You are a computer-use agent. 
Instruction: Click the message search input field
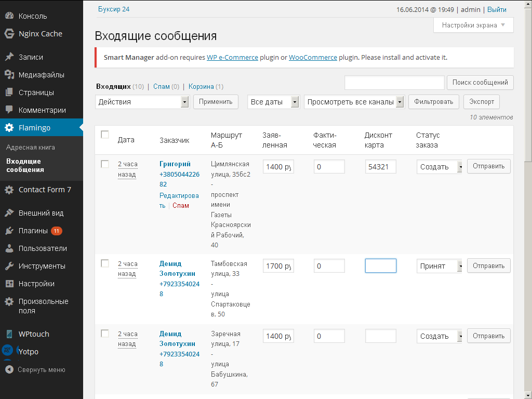pos(394,83)
